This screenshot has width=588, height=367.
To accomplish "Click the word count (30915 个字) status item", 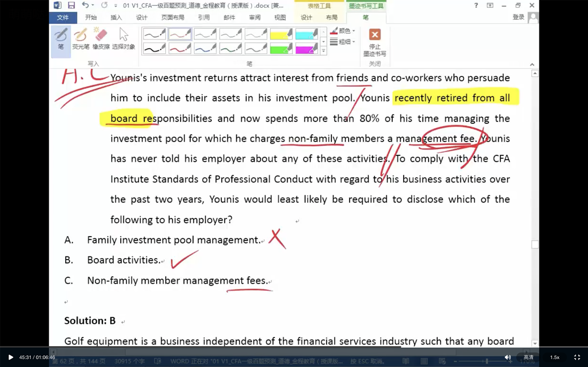I will [129, 361].
